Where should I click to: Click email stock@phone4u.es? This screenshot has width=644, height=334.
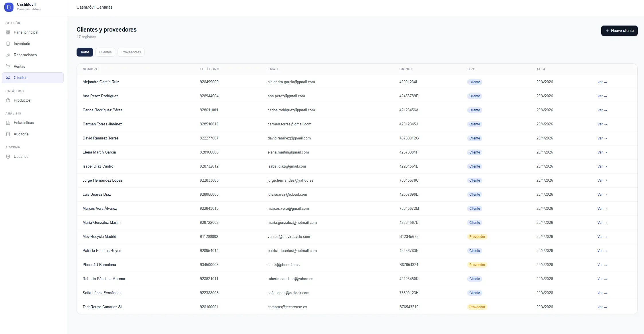(284, 265)
